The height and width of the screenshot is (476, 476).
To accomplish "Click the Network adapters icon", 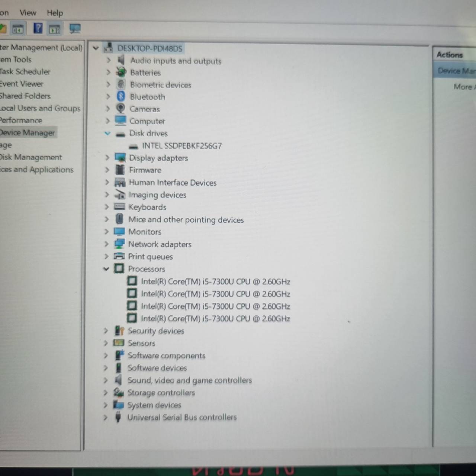I will click(x=119, y=244).
